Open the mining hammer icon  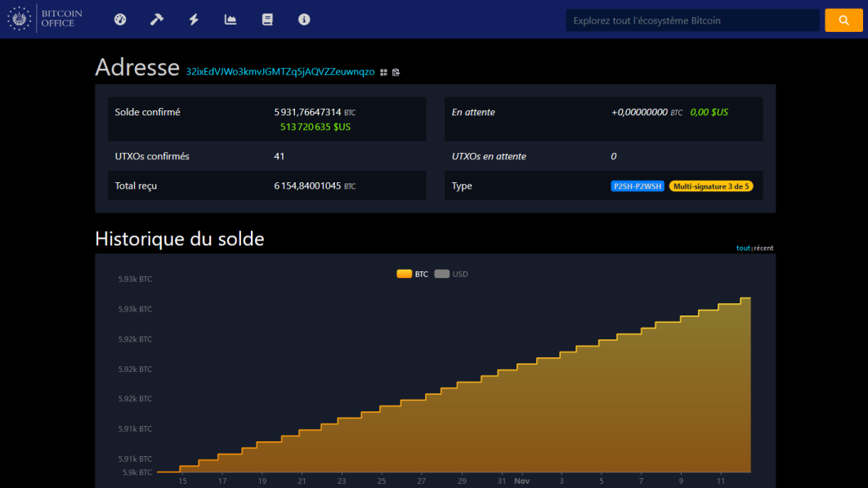click(x=157, y=20)
